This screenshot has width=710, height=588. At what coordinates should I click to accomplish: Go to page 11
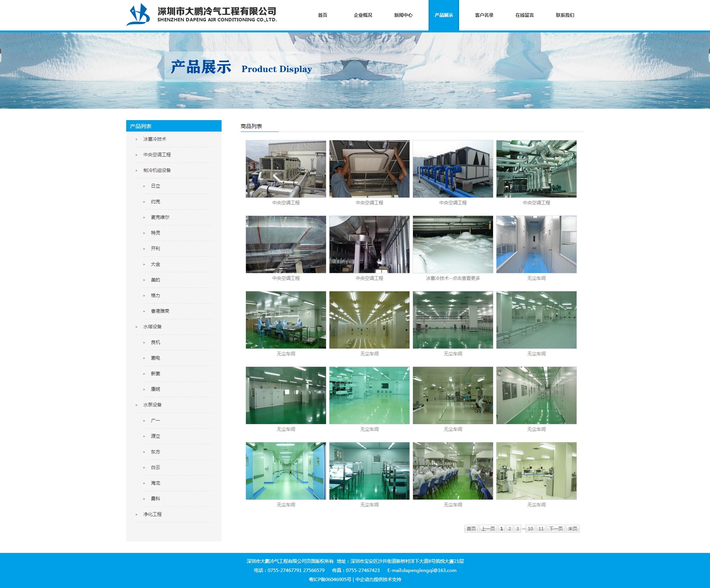tap(541, 529)
